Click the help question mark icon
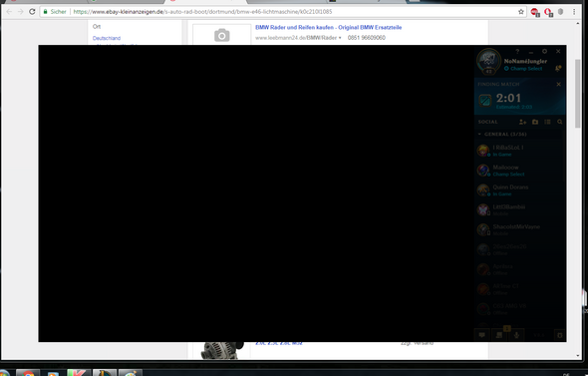The image size is (588, 376). coord(517,52)
